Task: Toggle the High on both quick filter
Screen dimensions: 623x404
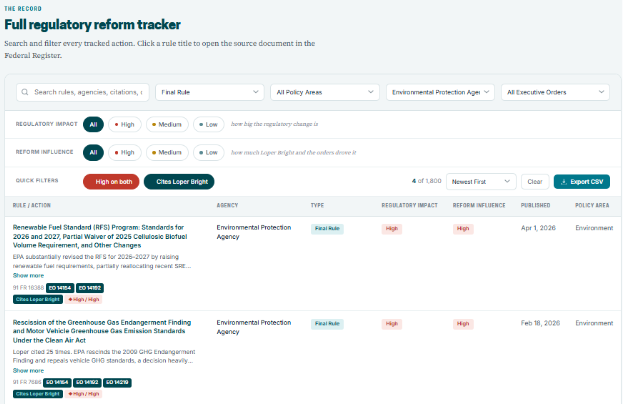Action: [111, 182]
